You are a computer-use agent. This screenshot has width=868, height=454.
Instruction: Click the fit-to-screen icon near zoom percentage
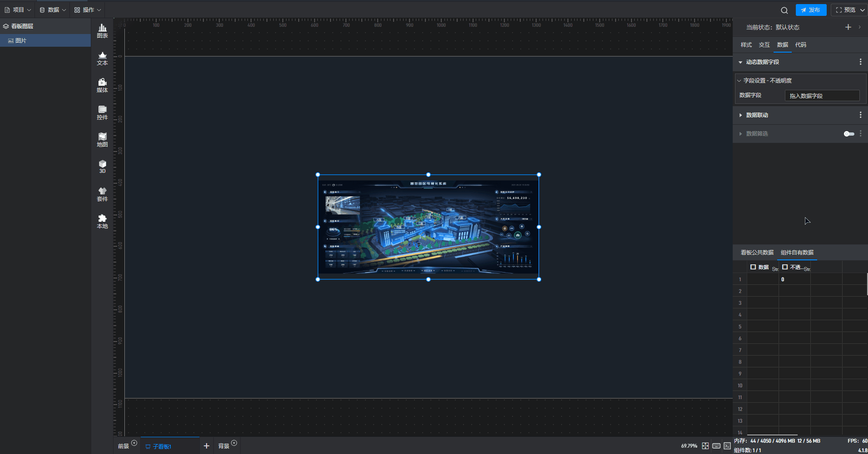(705, 446)
